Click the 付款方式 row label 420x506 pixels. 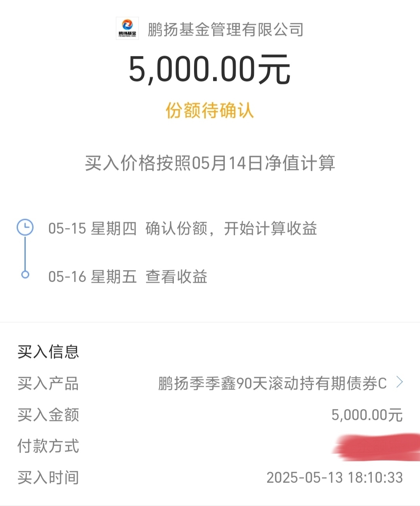click(48, 446)
